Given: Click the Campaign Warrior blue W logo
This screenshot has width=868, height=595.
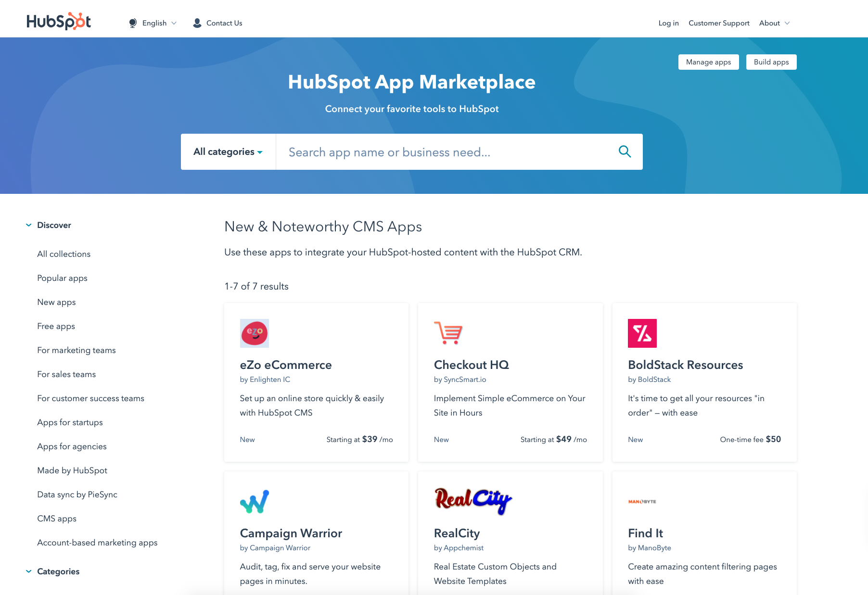Looking at the screenshot, I should click(x=255, y=501).
